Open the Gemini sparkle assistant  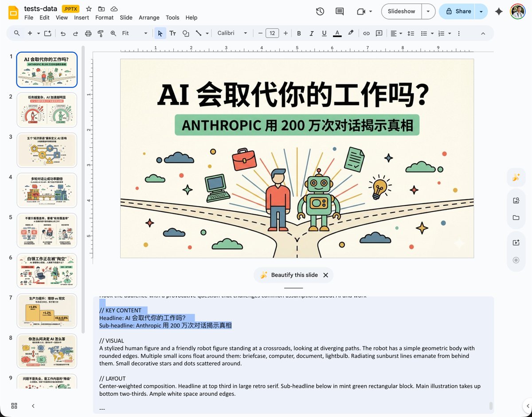(x=499, y=12)
